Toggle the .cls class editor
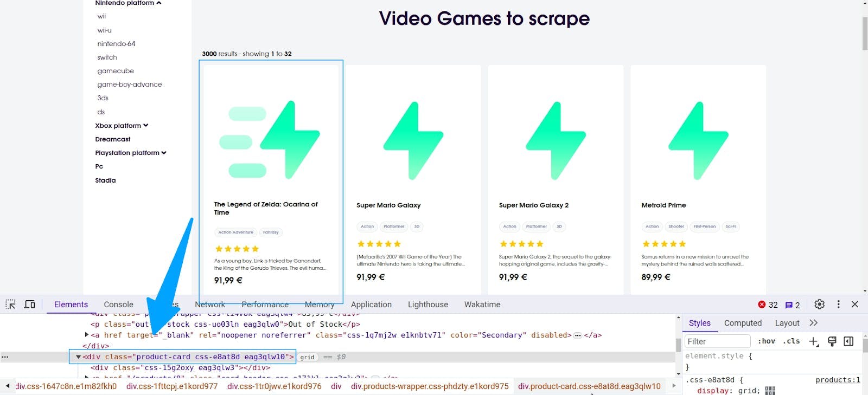 (x=791, y=341)
